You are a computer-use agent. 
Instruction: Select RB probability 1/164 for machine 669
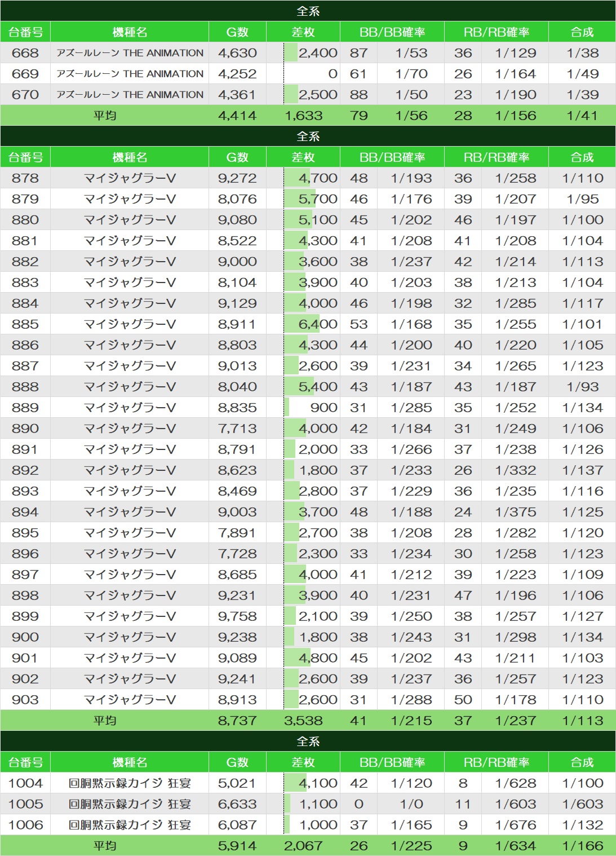click(515, 74)
